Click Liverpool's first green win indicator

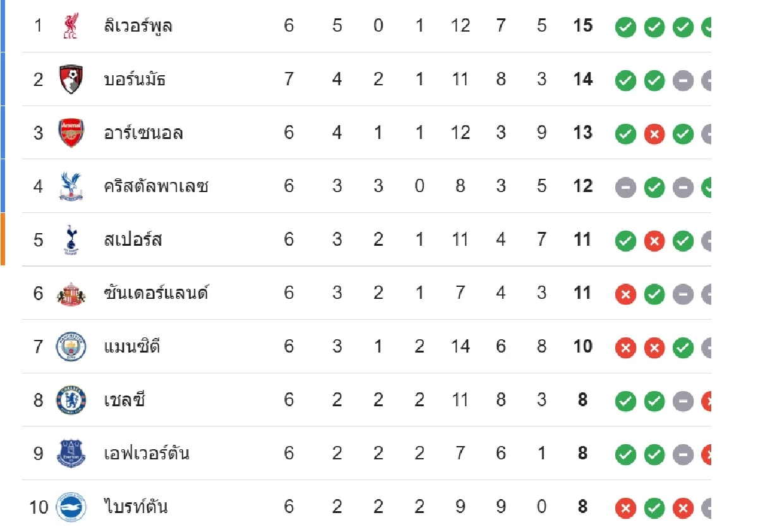point(625,27)
